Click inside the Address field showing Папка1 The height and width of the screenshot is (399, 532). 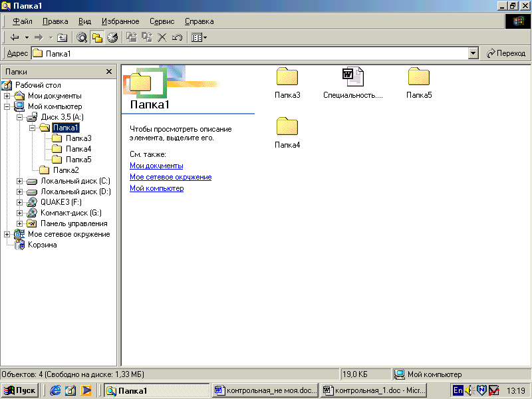tap(250, 53)
